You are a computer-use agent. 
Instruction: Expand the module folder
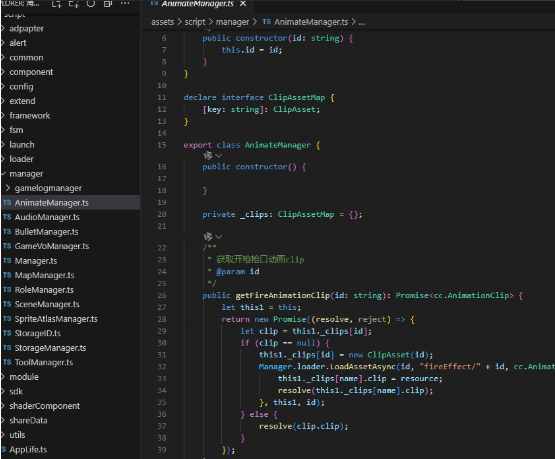tap(24, 377)
